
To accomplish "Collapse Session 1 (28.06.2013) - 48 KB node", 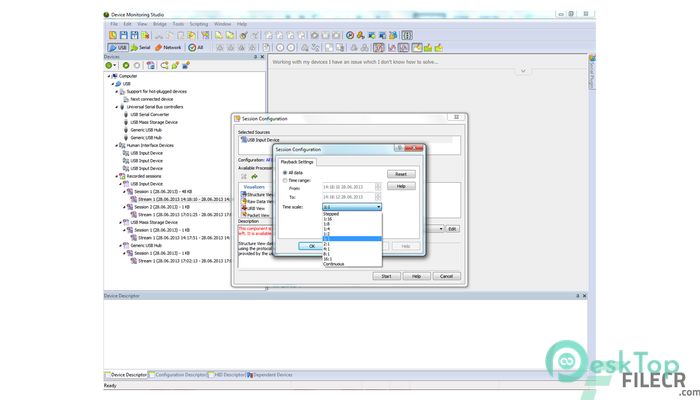I will click(x=125, y=192).
